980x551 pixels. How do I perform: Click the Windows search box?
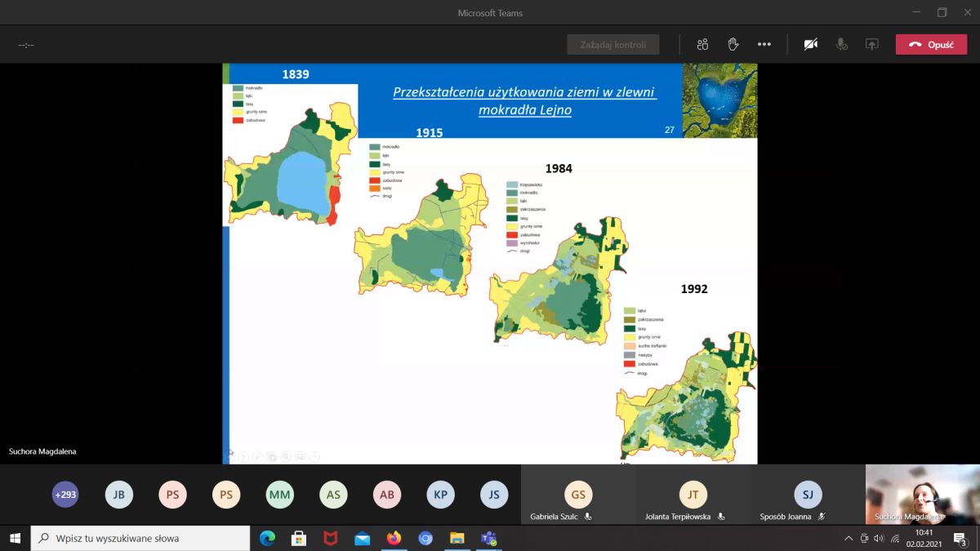(140, 538)
